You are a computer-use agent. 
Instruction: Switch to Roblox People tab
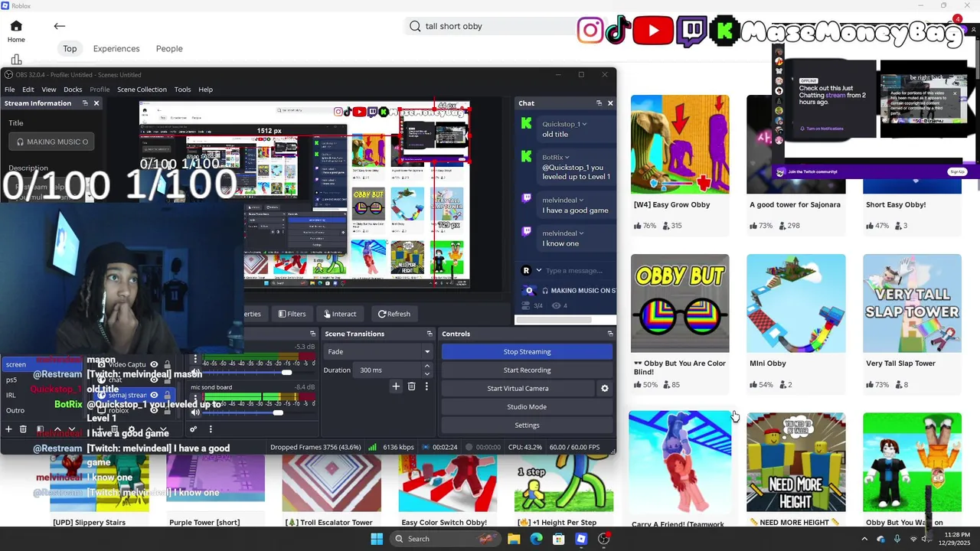[169, 49]
